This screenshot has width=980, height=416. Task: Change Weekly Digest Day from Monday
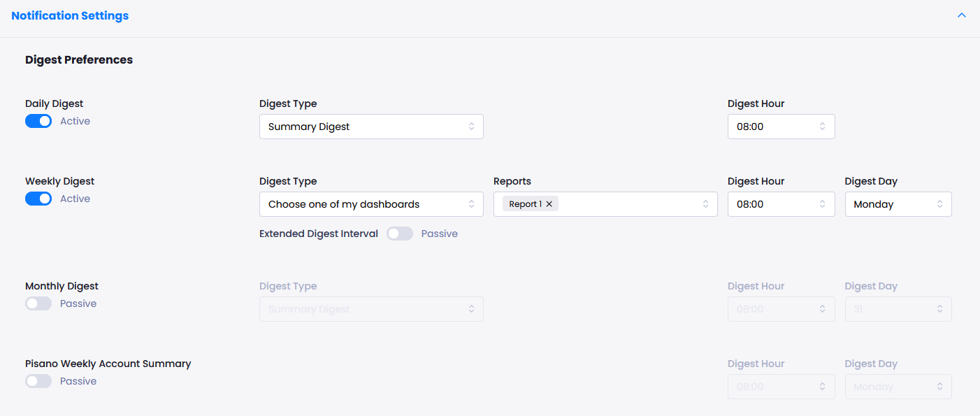click(x=898, y=204)
